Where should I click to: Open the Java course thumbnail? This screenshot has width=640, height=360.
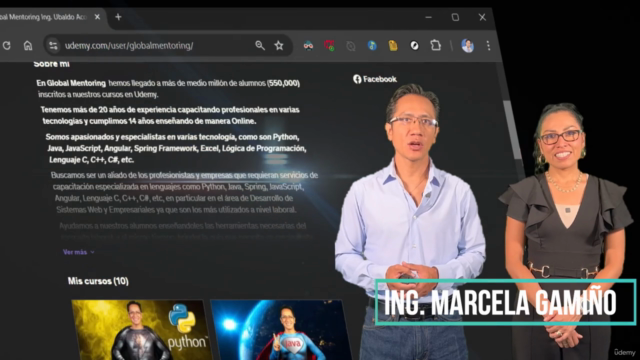pos(280,330)
